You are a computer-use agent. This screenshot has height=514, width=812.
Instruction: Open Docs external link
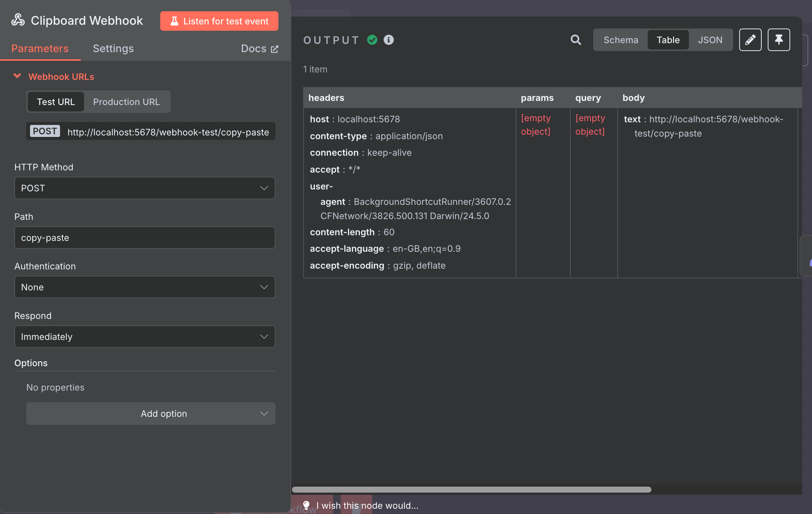pyautogui.click(x=259, y=49)
